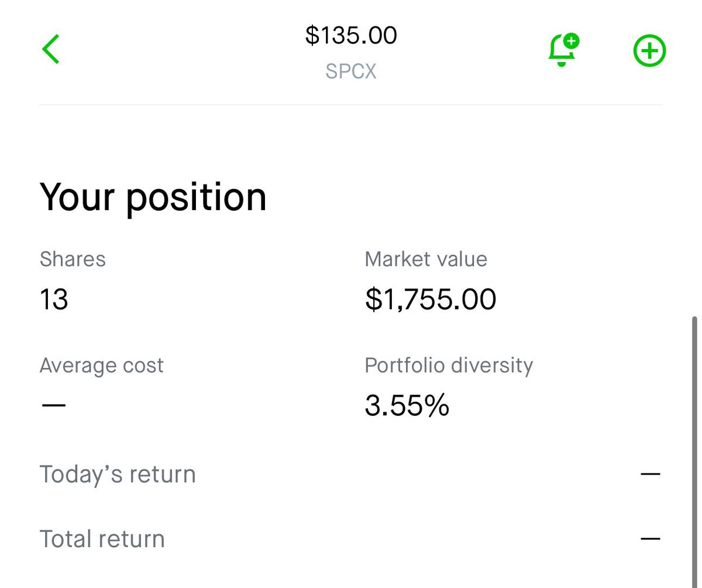Tap the green back arrow
The image size is (702, 588).
pyautogui.click(x=51, y=49)
